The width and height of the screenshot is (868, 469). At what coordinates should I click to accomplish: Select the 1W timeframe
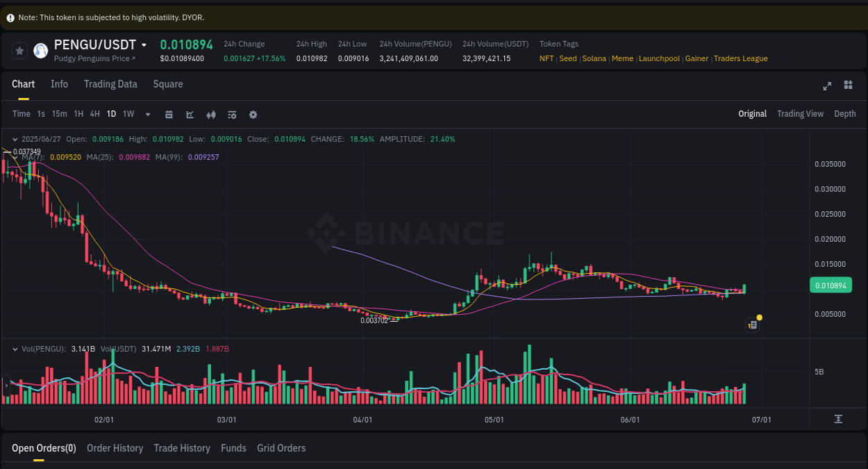128,114
